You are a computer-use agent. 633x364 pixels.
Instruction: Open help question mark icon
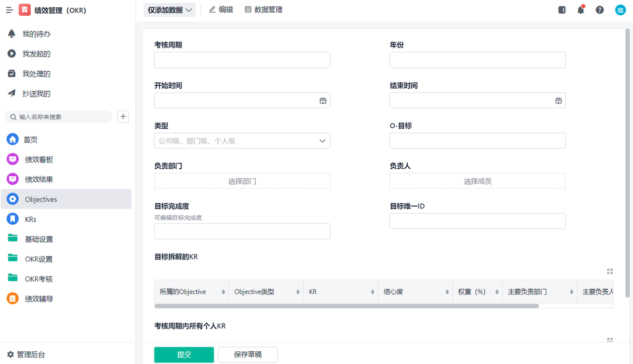tap(600, 10)
